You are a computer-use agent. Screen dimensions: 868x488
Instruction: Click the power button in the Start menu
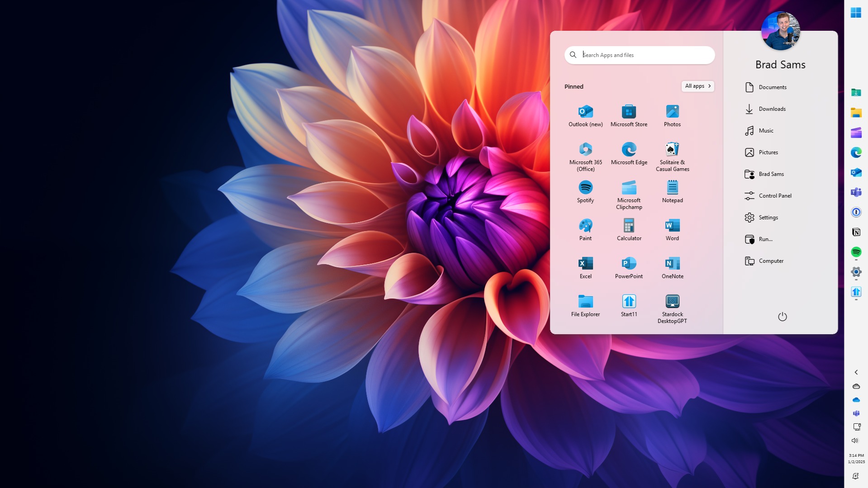pos(782,317)
